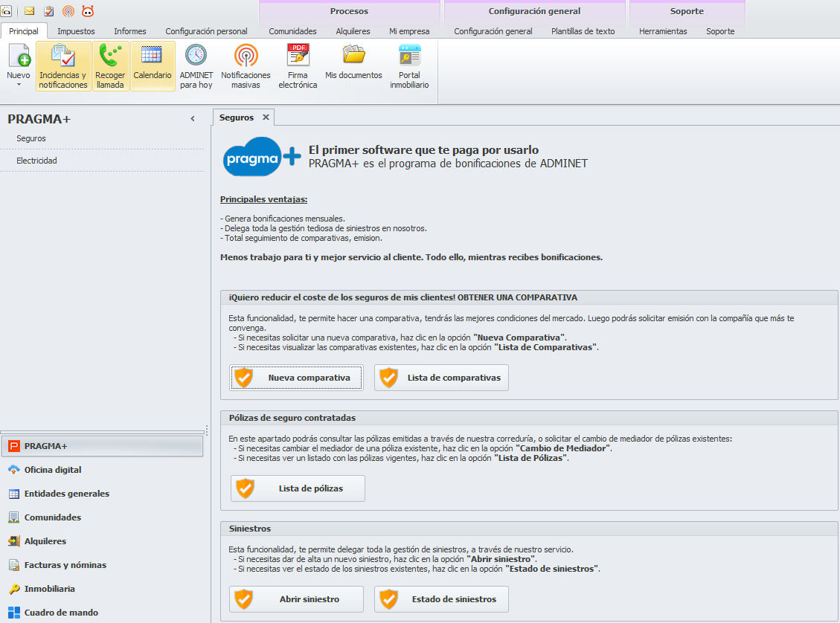Click the pragma+ logo image
Viewport: 840px width, 623px height.
[261, 157]
